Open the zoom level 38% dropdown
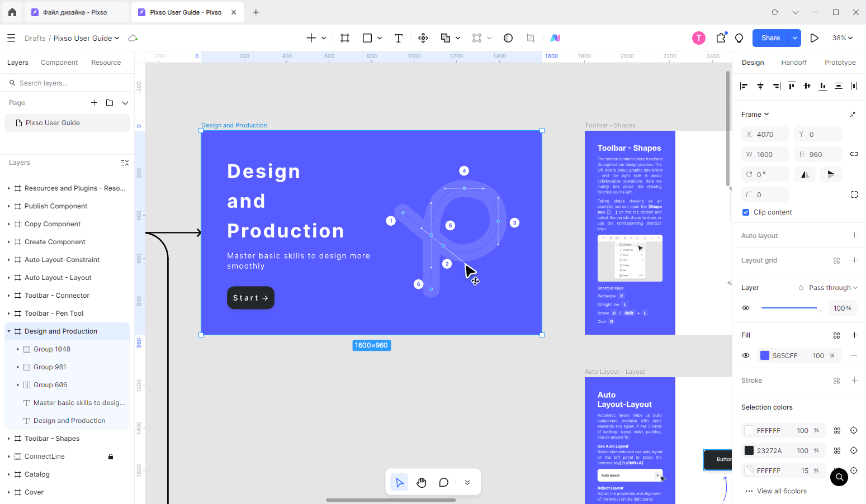866x504 pixels. coord(843,38)
